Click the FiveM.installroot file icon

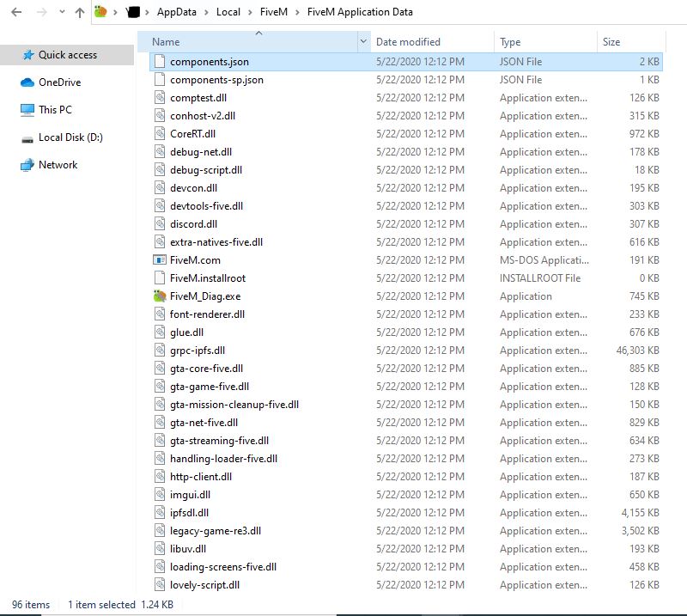pyautogui.click(x=160, y=278)
